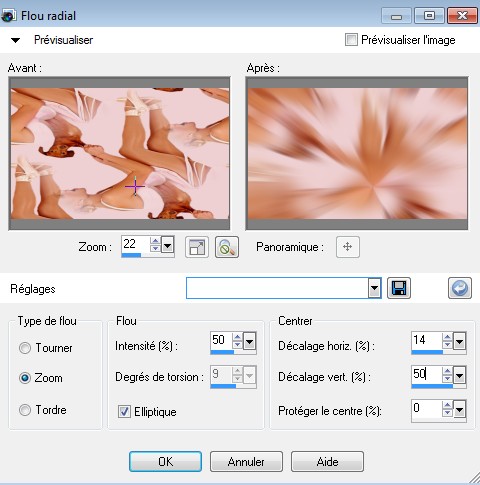The width and height of the screenshot is (480, 485).
Task: Select the Tourner blur type
Action: (25, 348)
